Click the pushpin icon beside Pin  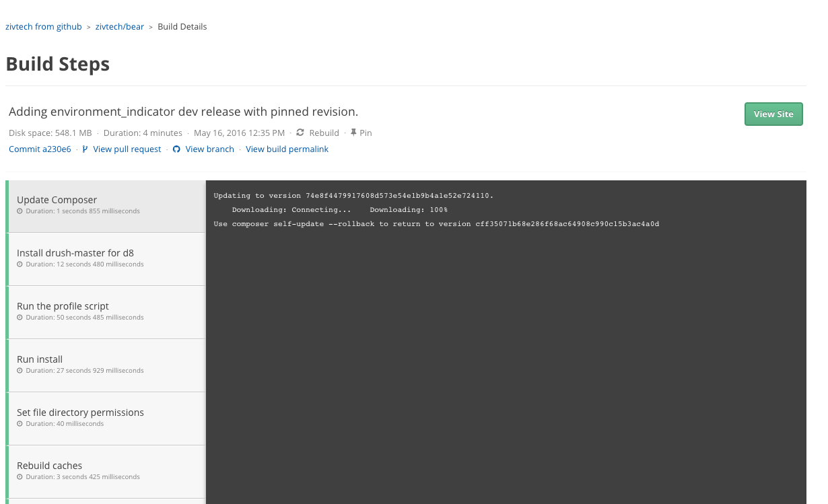[353, 133]
